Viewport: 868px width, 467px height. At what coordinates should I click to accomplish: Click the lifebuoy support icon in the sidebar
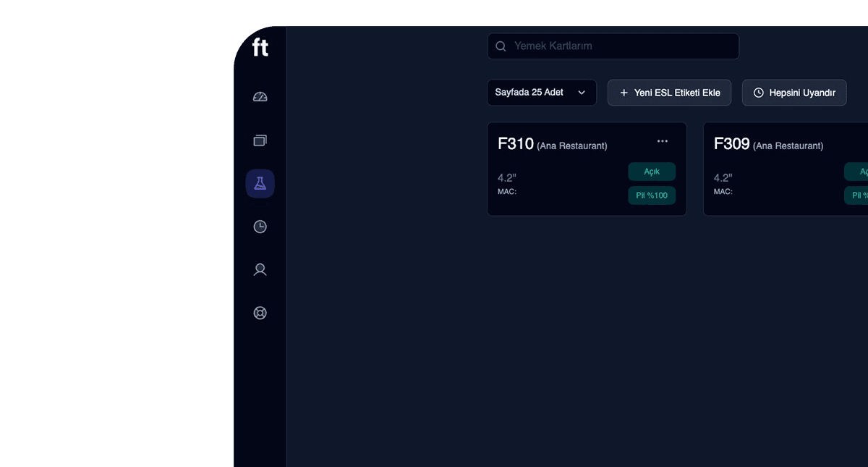coord(260,313)
